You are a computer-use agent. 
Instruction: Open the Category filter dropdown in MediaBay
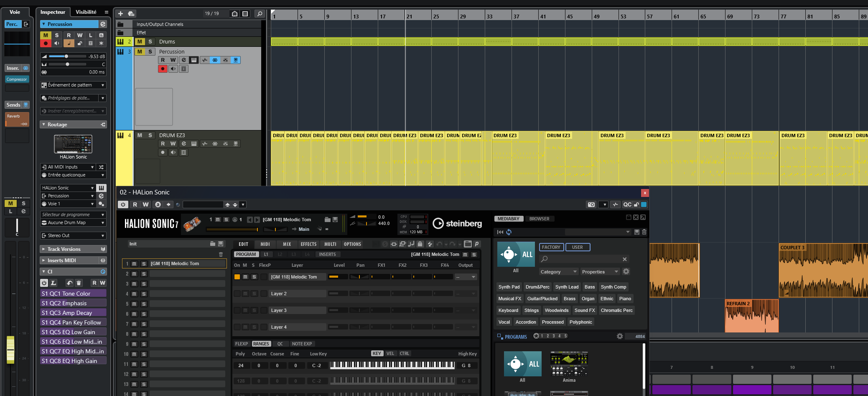558,272
